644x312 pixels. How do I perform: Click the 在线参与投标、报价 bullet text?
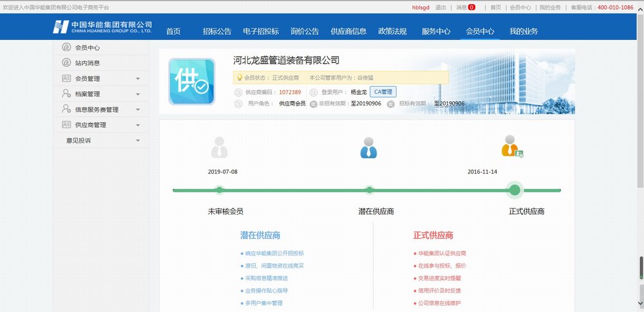coord(442,266)
